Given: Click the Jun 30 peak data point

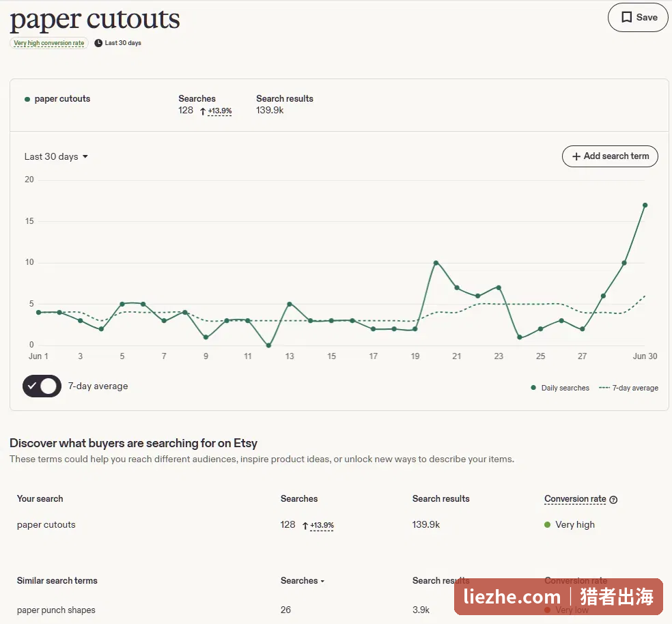Looking at the screenshot, I should 645,205.
